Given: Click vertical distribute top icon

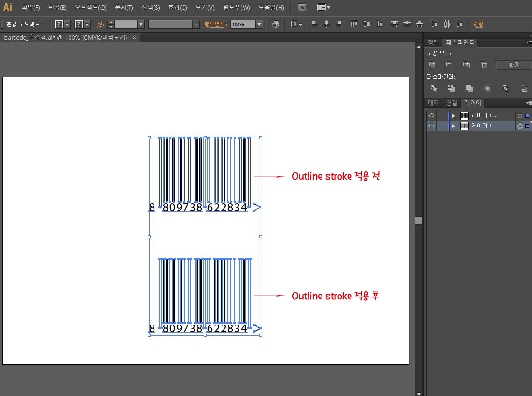Looking at the screenshot, I should (x=394, y=24).
